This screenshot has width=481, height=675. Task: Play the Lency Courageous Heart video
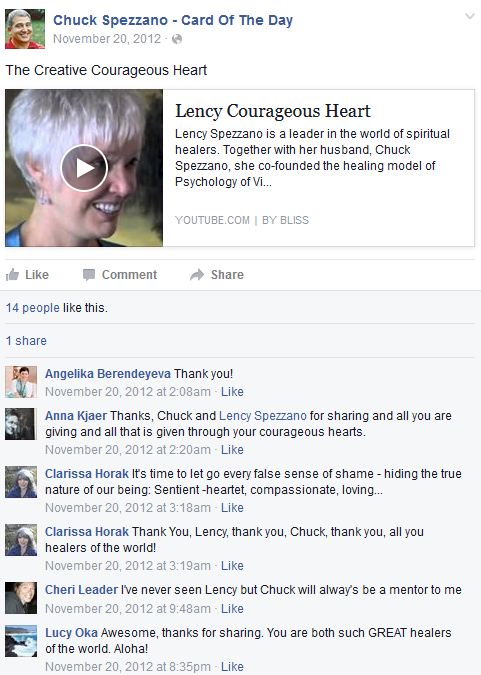pyautogui.click(x=84, y=168)
